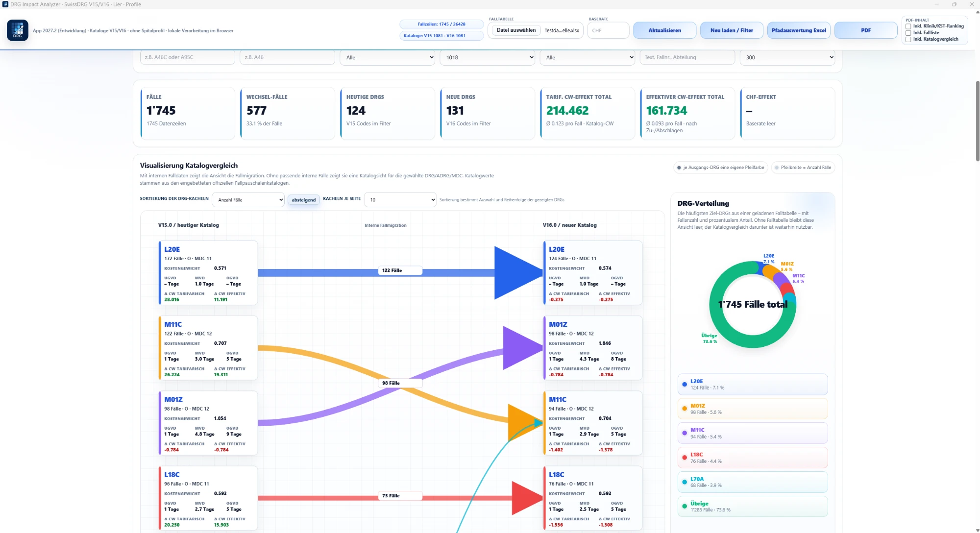Click the '122 Fälle' flow label
The image size is (980, 533).
coord(400,270)
